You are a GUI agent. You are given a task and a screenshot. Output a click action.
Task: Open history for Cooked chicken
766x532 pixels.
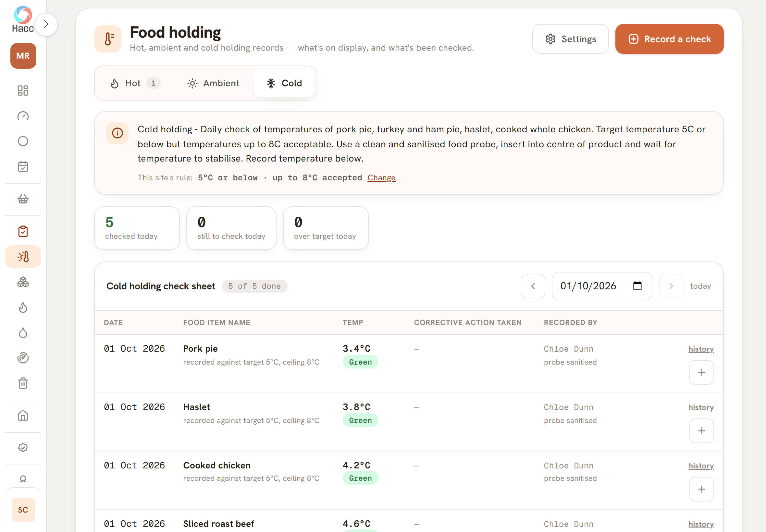tap(701, 466)
